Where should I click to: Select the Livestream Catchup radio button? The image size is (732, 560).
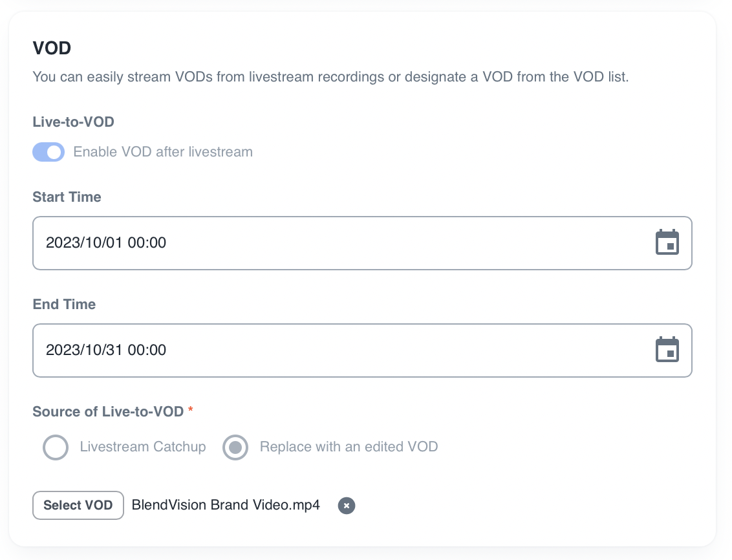coord(56,447)
